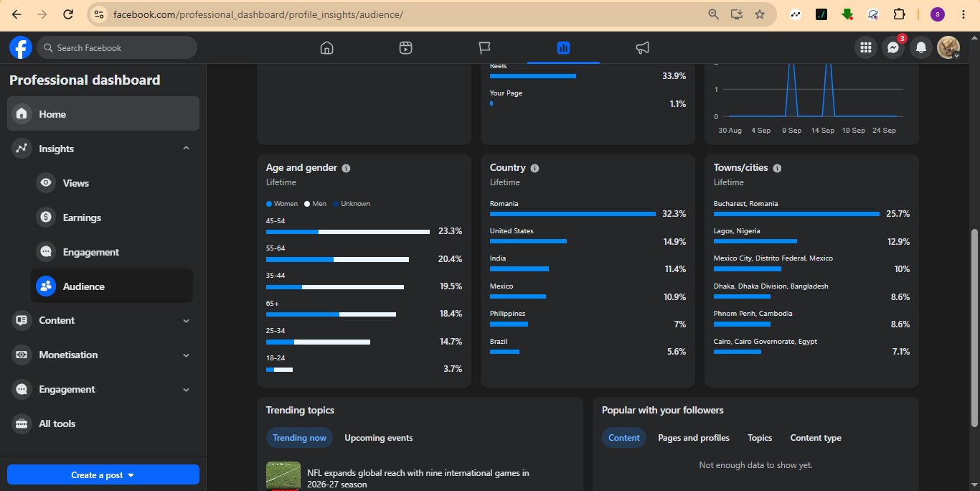
Task: Click the green download extension icon
Action: (x=847, y=14)
